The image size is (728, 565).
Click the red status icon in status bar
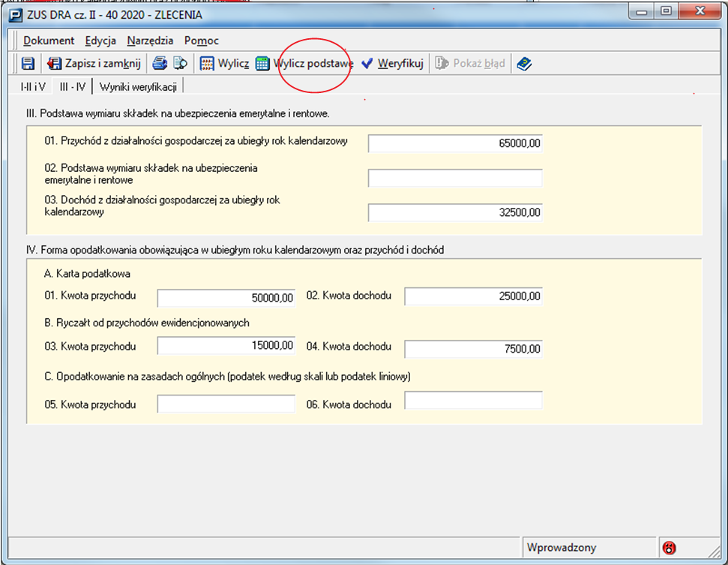tap(670, 548)
